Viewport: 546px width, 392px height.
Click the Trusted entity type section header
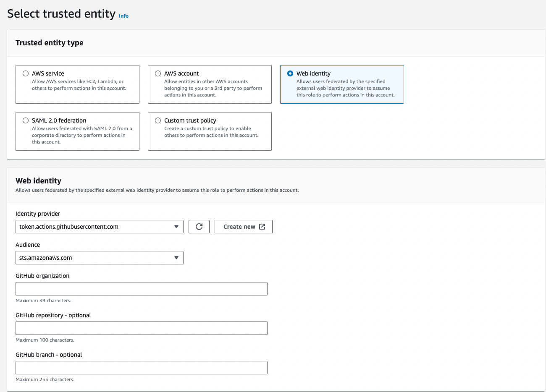[49, 42]
